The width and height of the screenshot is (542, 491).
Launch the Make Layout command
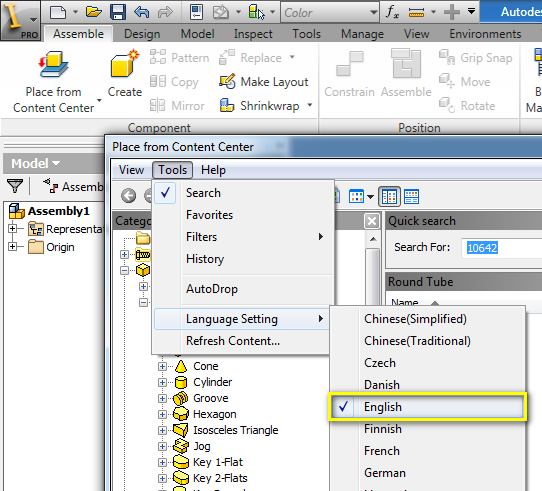point(264,82)
